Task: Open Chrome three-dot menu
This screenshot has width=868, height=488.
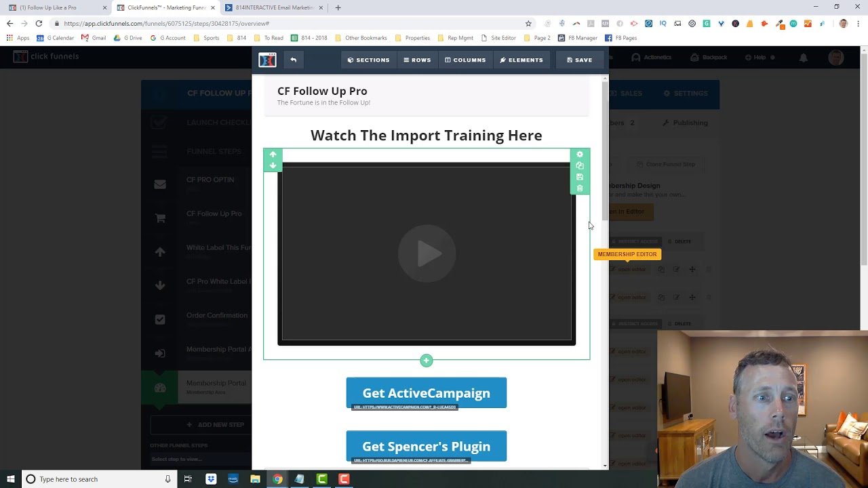Action: click(858, 23)
